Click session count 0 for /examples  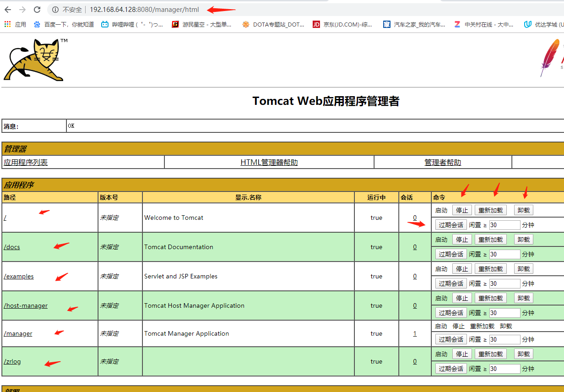click(415, 276)
